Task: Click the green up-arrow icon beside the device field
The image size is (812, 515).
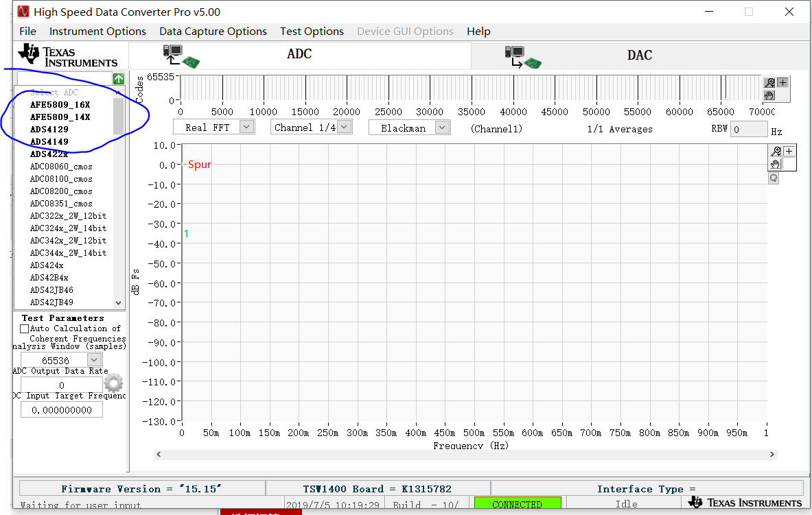Action: click(119, 79)
